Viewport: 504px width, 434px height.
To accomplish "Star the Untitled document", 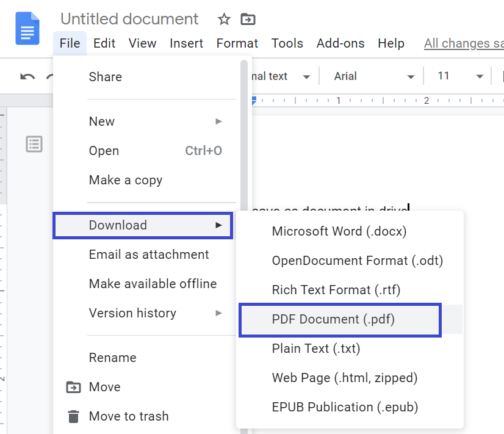I will pos(223,19).
